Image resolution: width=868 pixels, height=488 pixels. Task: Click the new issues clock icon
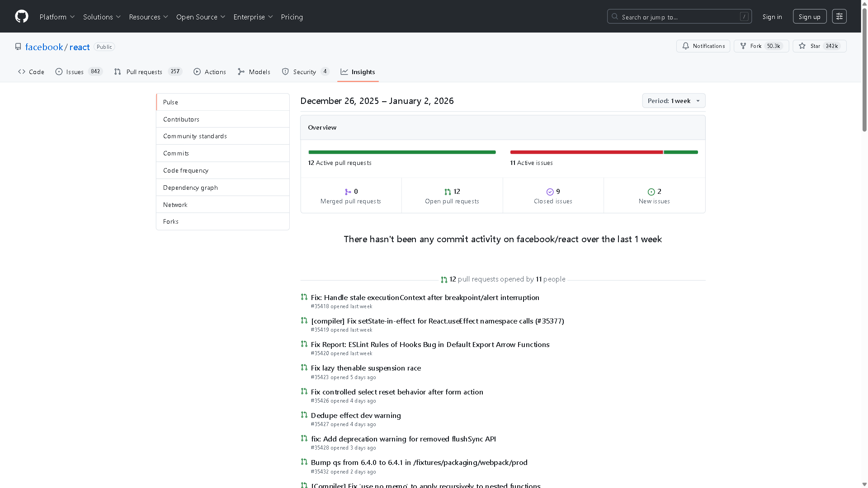tap(651, 192)
